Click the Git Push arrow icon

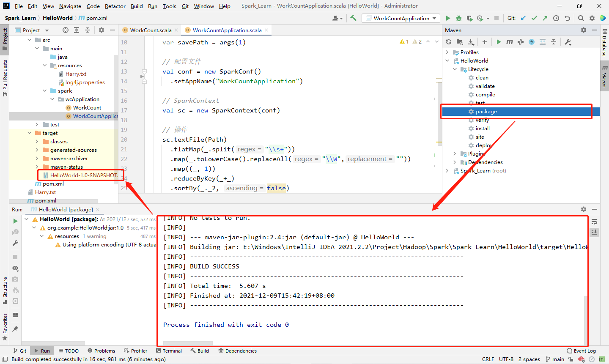(545, 18)
